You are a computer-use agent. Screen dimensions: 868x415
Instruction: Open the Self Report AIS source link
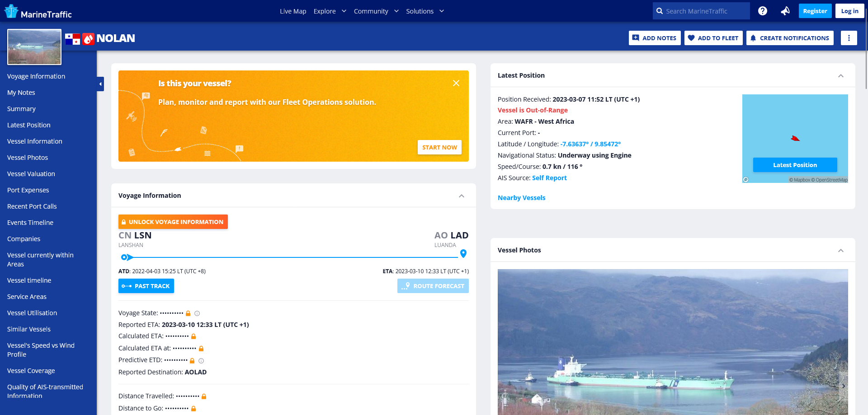pyautogui.click(x=549, y=178)
